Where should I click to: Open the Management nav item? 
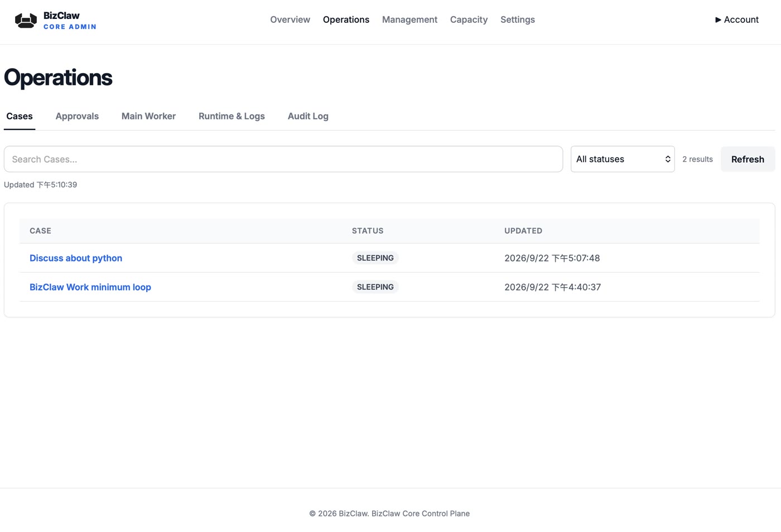[x=409, y=20]
